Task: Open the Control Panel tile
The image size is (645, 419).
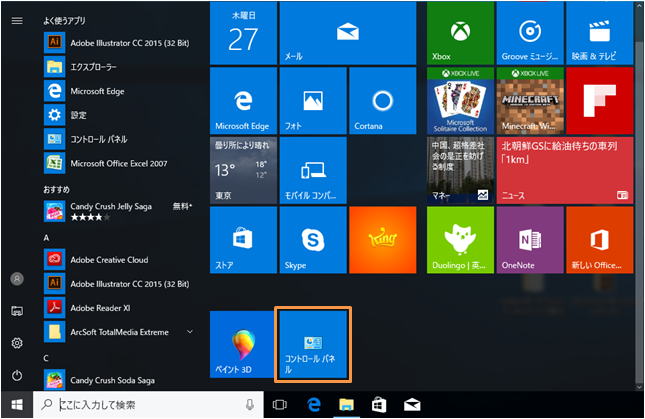Action: [313, 344]
